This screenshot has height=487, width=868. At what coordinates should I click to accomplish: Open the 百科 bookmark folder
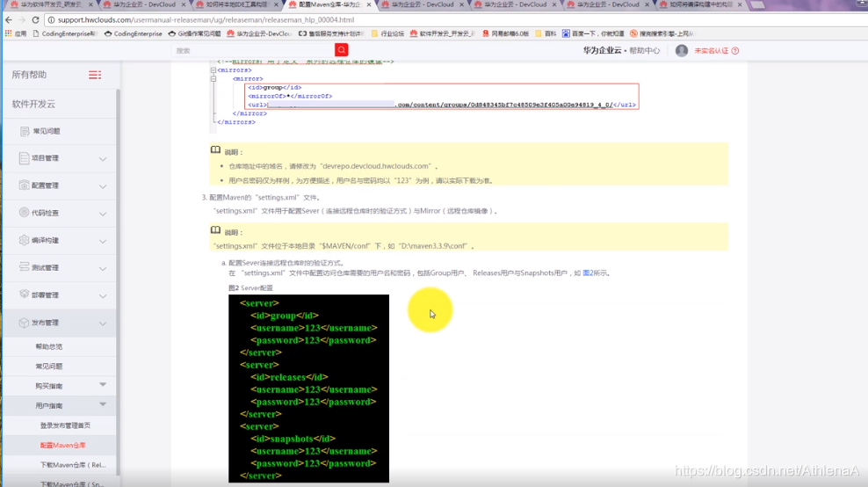point(546,33)
